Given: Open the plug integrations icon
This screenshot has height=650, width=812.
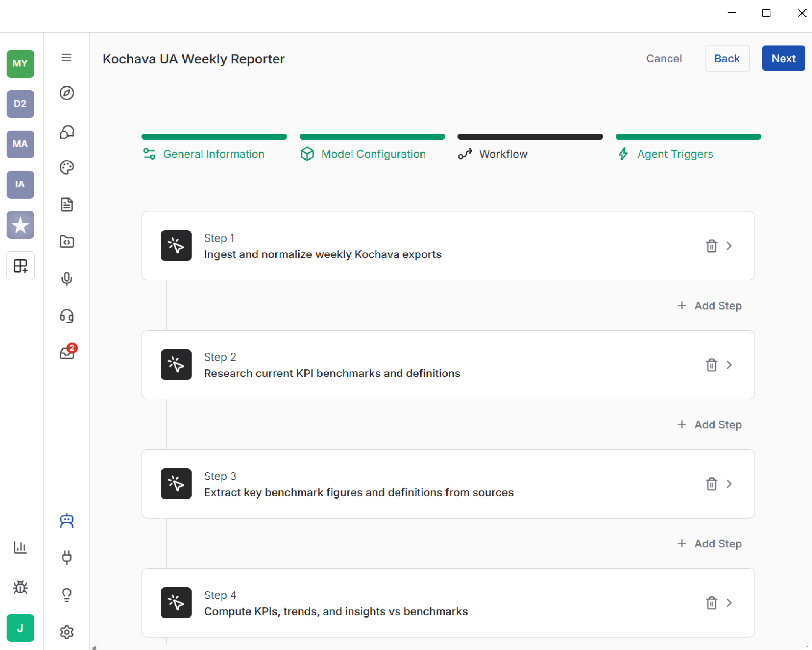Looking at the screenshot, I should 67,557.
